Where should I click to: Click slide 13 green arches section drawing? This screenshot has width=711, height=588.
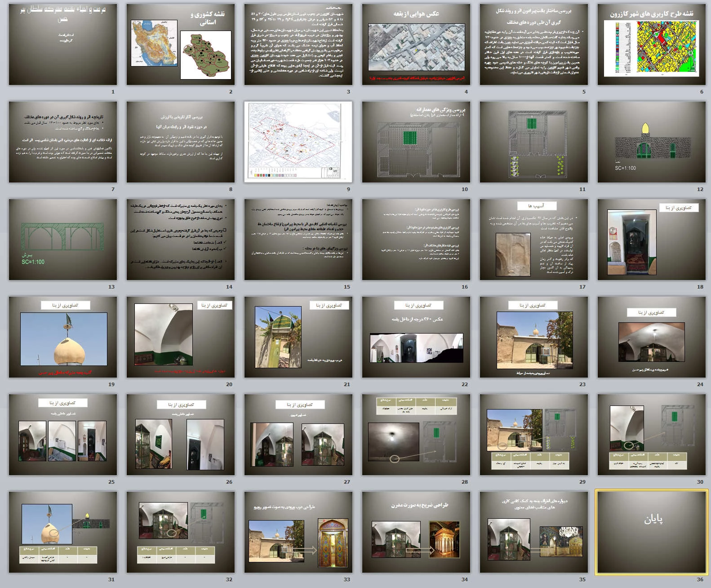pos(63,240)
